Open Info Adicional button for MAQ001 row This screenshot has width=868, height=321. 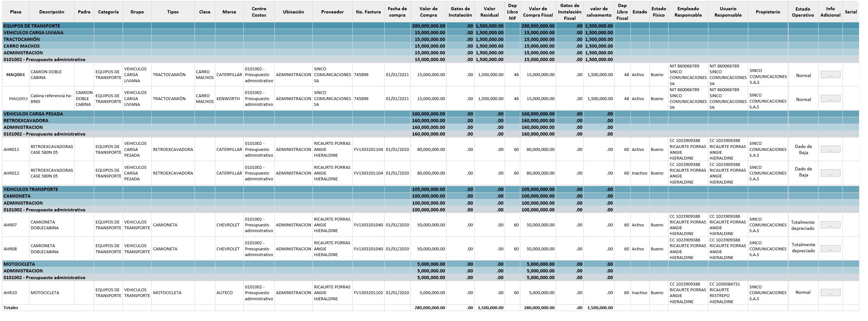830,75
